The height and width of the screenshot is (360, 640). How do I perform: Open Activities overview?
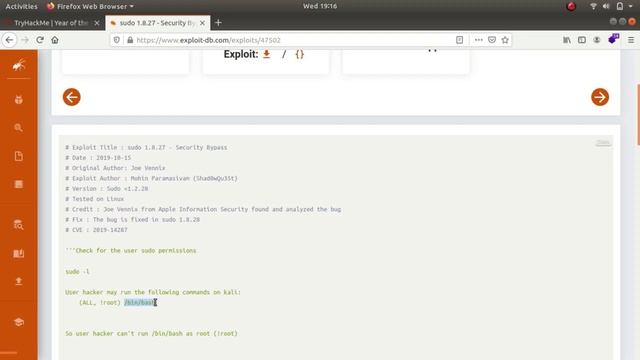coord(21,6)
